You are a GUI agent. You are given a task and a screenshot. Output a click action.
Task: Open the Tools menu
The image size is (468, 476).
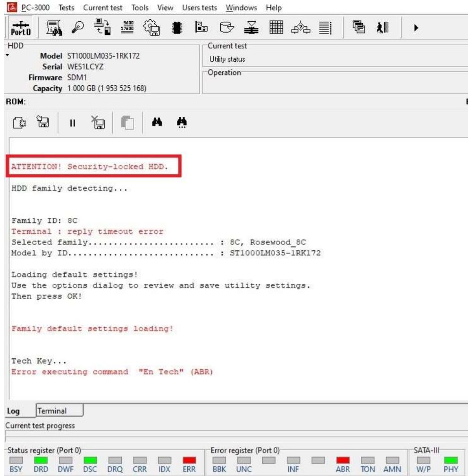pyautogui.click(x=140, y=8)
